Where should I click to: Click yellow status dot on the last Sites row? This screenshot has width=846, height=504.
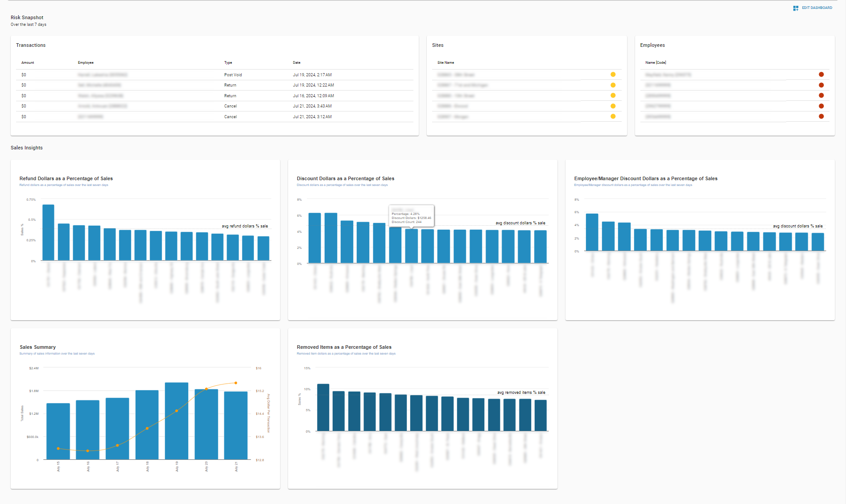point(613,116)
